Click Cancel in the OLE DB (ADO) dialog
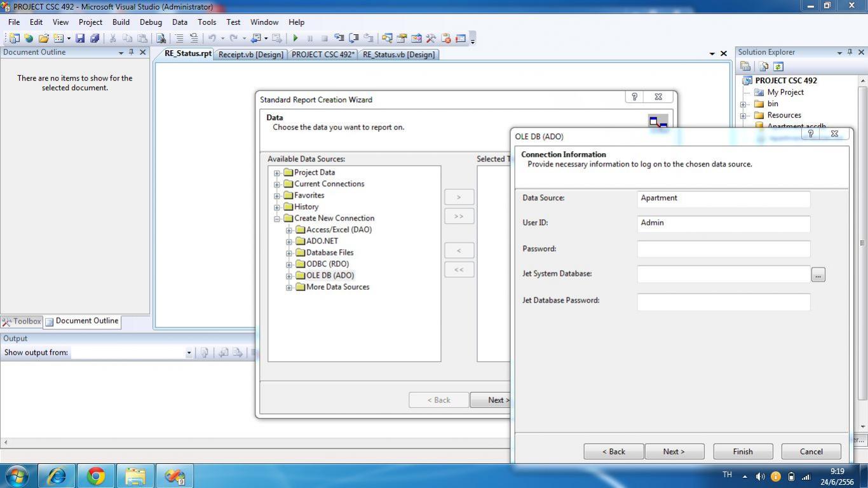The image size is (868, 488). 811,452
